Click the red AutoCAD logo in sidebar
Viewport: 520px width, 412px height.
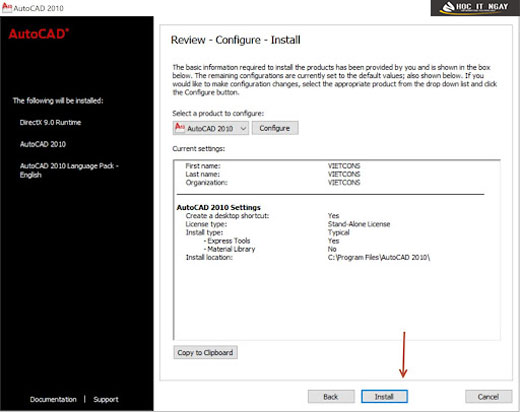(39, 34)
